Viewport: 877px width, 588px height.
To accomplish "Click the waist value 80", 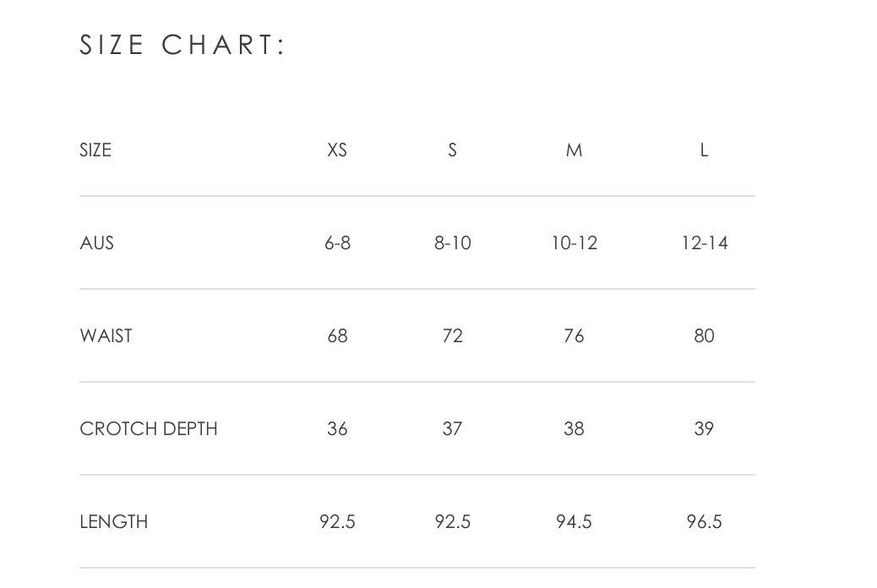I will pyautogui.click(x=704, y=335).
